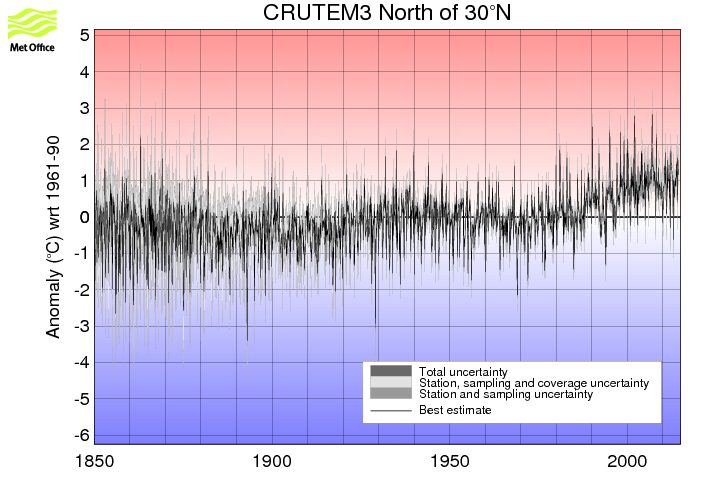Click the 'Met Office' logo text
Screen dimensions: 708x504
pyautogui.click(x=32, y=47)
